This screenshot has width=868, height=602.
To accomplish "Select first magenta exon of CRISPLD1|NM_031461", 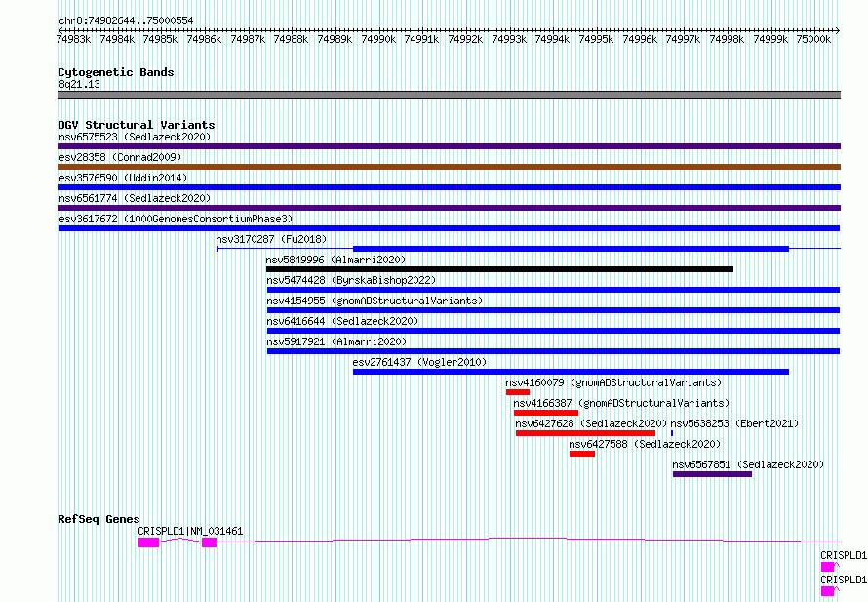I will point(149,542).
